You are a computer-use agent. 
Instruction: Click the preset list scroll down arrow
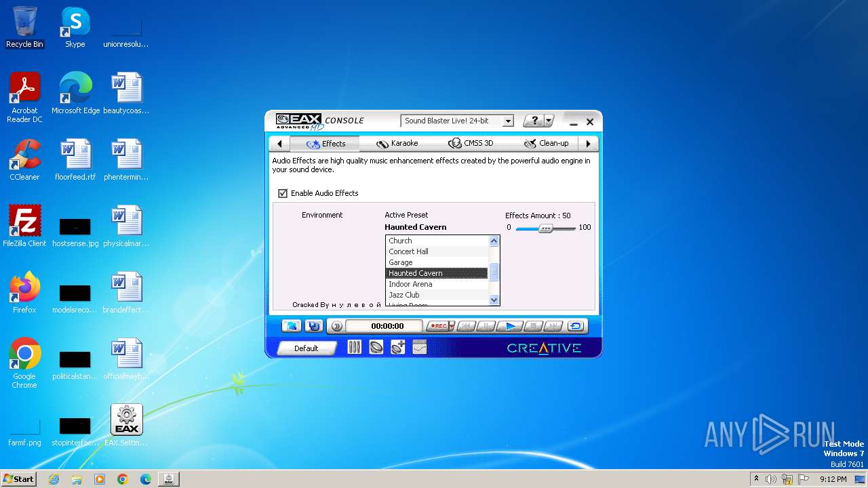tap(494, 300)
